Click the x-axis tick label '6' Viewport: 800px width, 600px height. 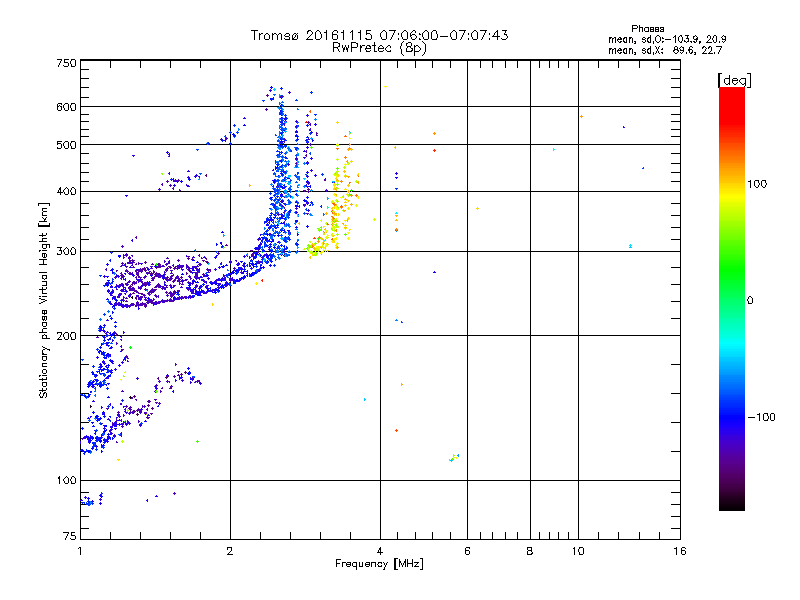point(467,551)
